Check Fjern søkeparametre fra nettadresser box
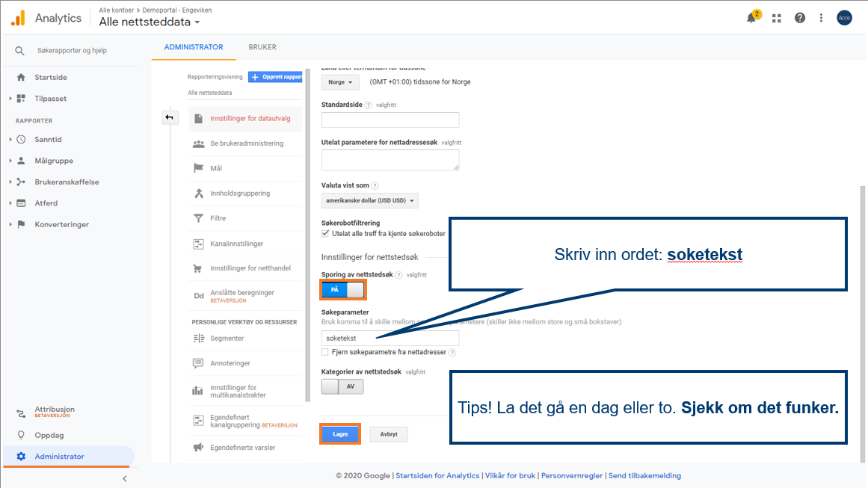 click(324, 352)
